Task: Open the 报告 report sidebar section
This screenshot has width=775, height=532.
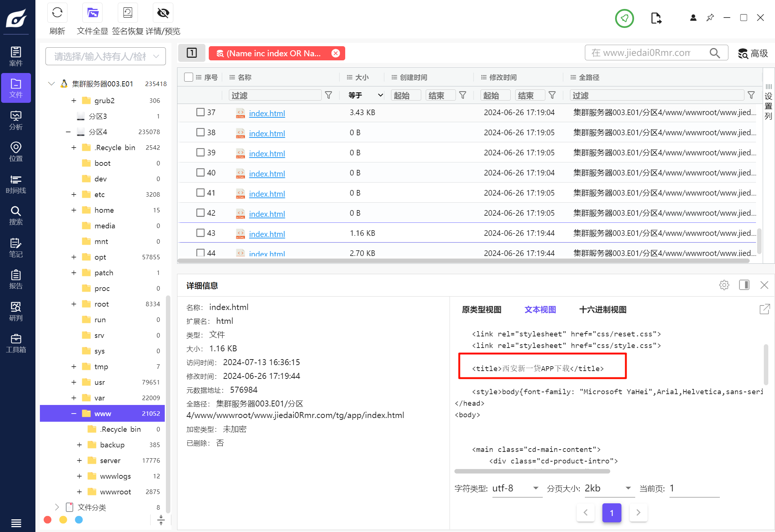Action: coord(16,280)
